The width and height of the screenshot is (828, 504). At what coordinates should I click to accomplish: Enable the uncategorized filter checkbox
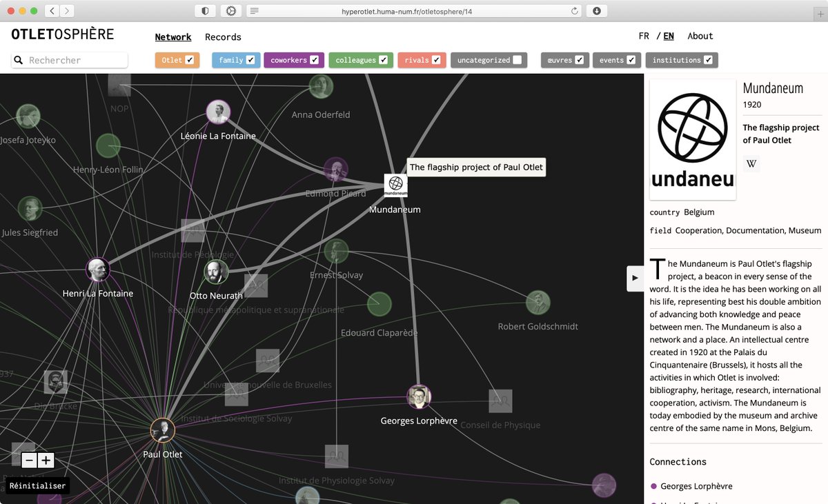(x=517, y=60)
